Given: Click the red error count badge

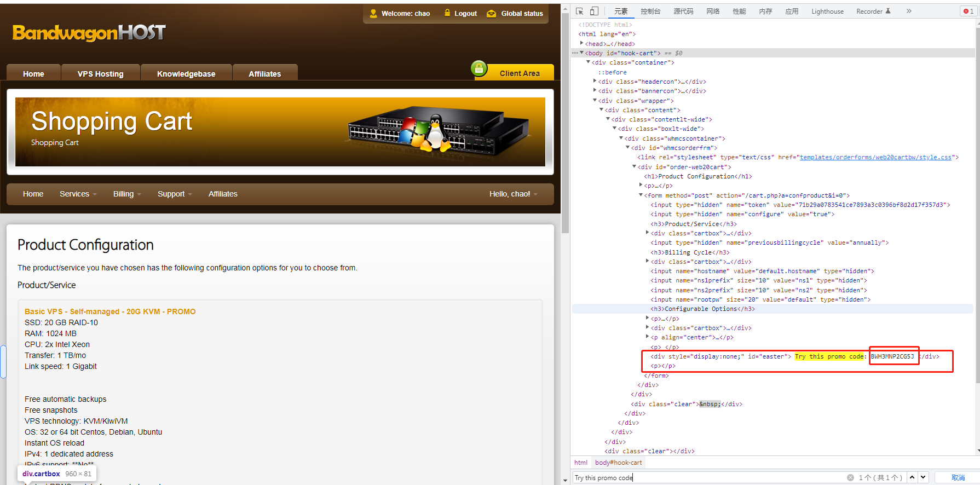Looking at the screenshot, I should tap(968, 11).
